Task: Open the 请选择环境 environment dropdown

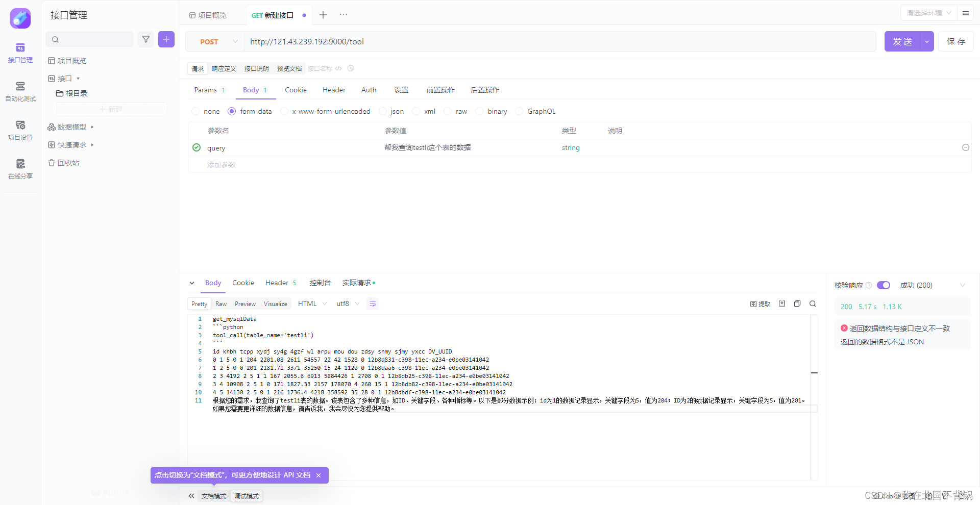Action: 929,13
